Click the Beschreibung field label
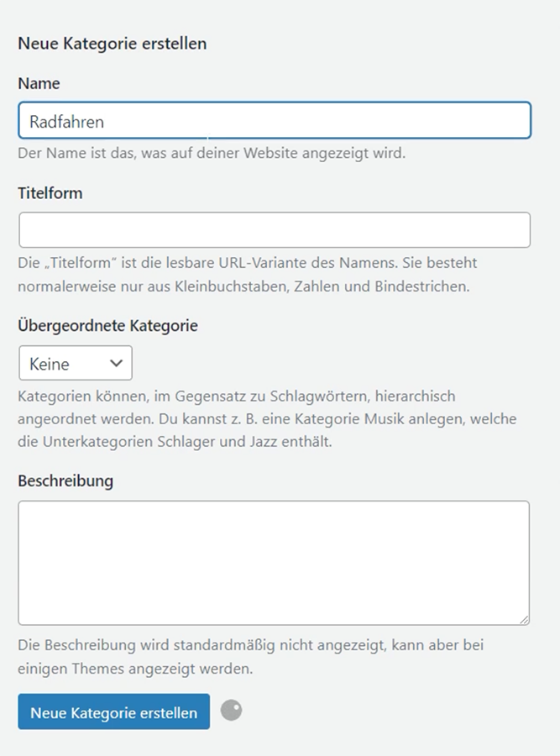Viewport: 560px width, 756px height. [65, 481]
